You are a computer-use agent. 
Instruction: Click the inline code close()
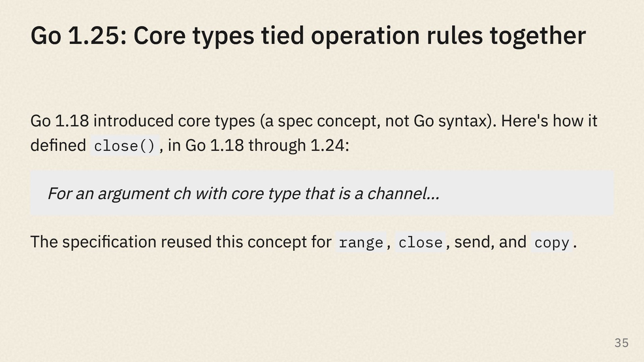124,146
